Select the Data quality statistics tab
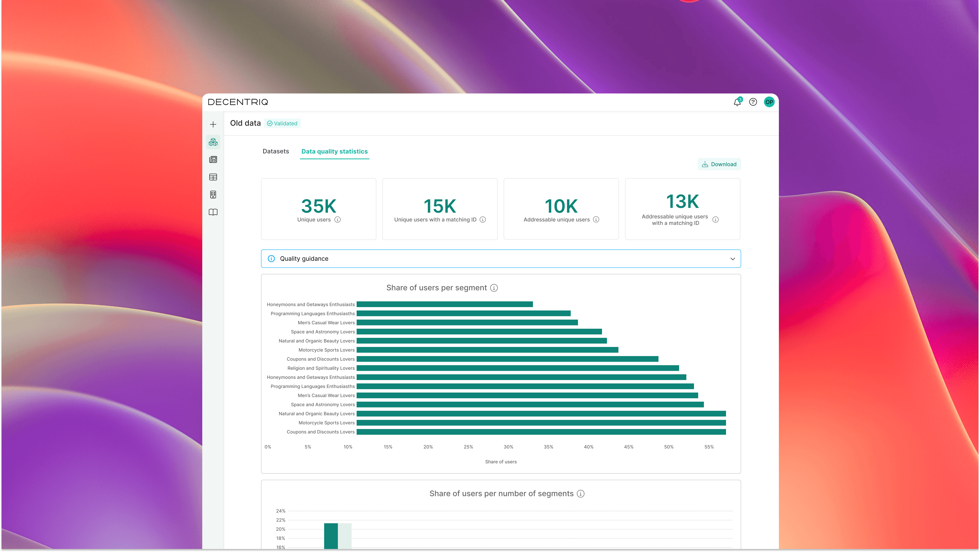The width and height of the screenshot is (980, 552). click(334, 151)
